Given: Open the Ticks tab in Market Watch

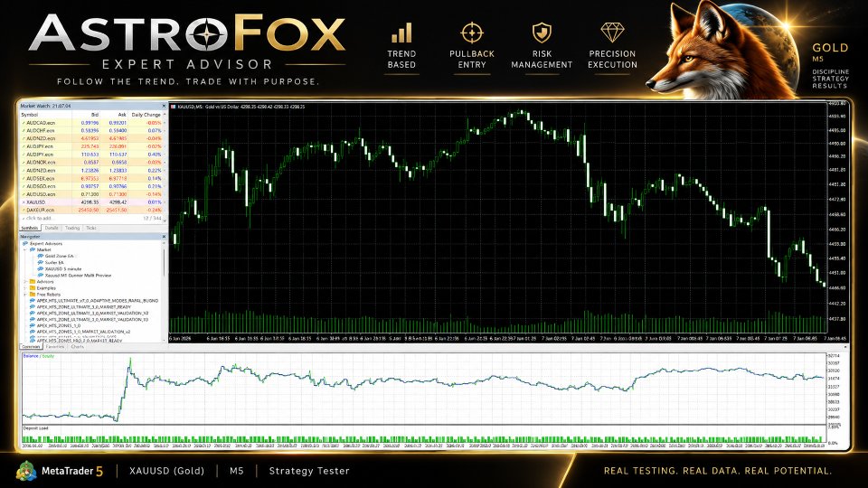Looking at the screenshot, I should 91,228.
